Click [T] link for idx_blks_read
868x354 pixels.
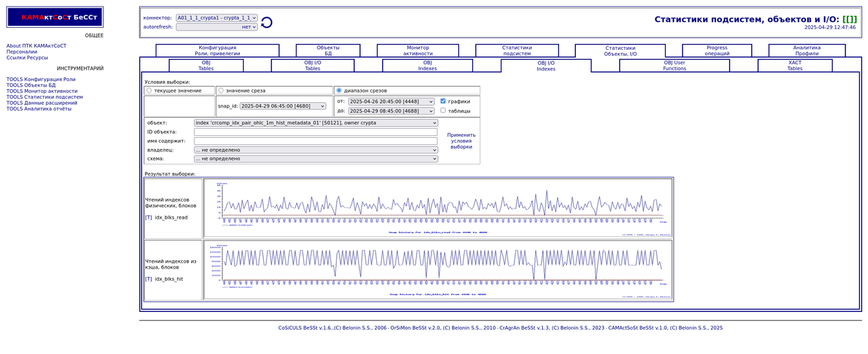149,217
